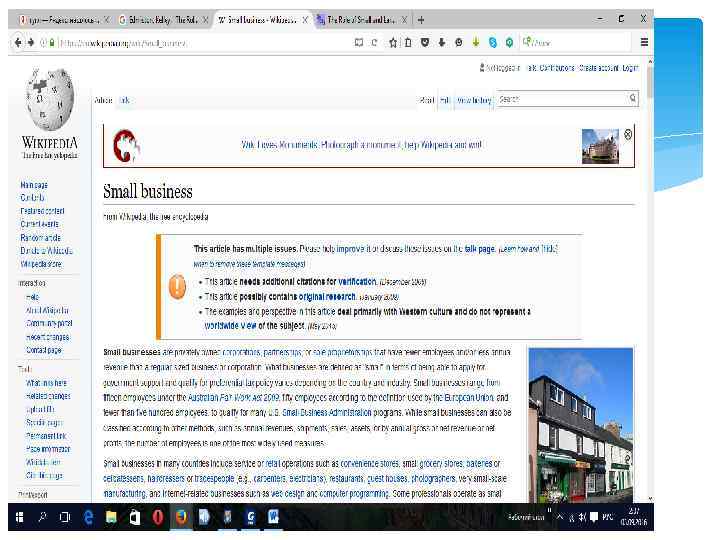Show bookmarks list clipboard icon

408,43
